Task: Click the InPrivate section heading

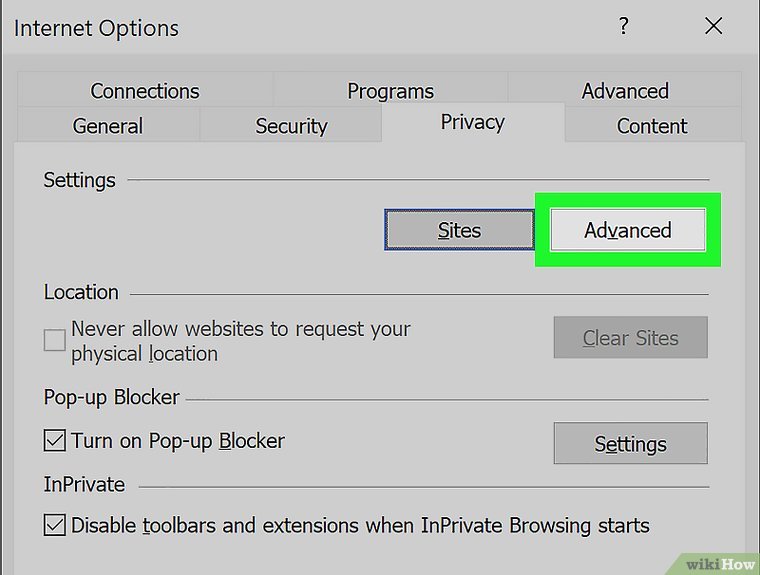Action: [84, 485]
